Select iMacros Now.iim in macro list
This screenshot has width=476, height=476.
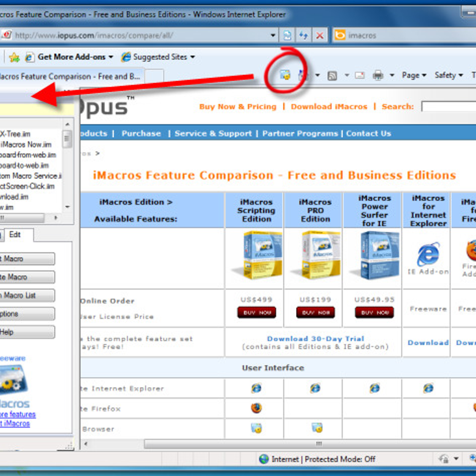coord(26,144)
